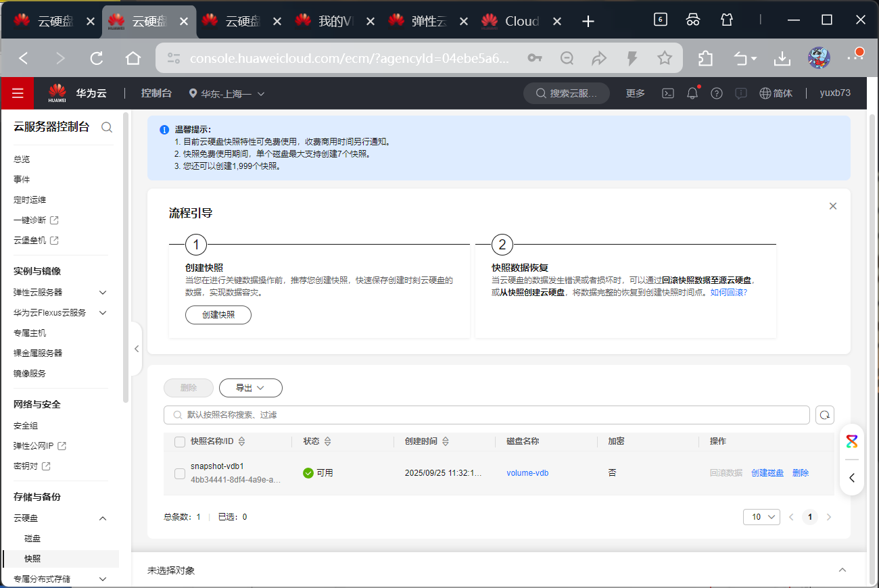
Task: Open 磁盘 under 云硬盘
Action: click(x=32, y=539)
